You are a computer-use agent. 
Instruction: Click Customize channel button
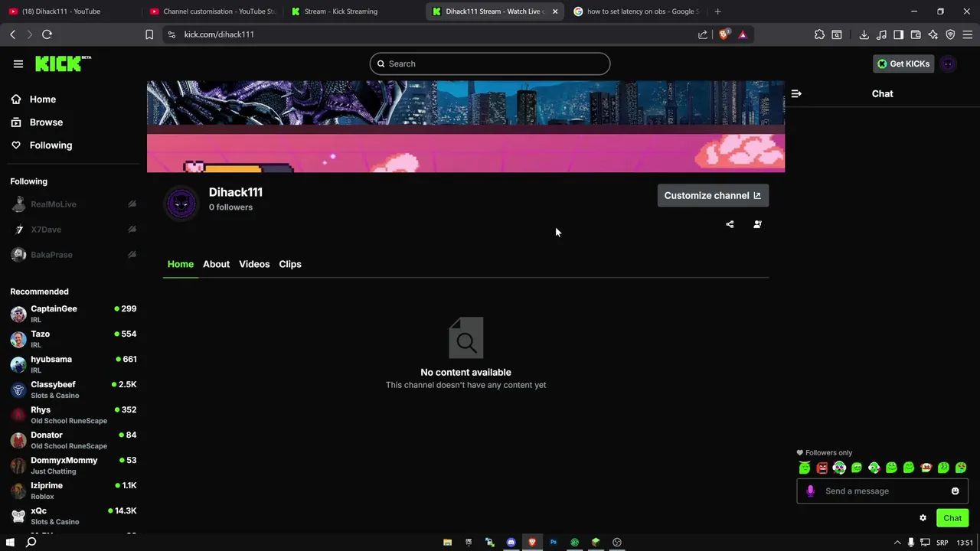pos(713,195)
